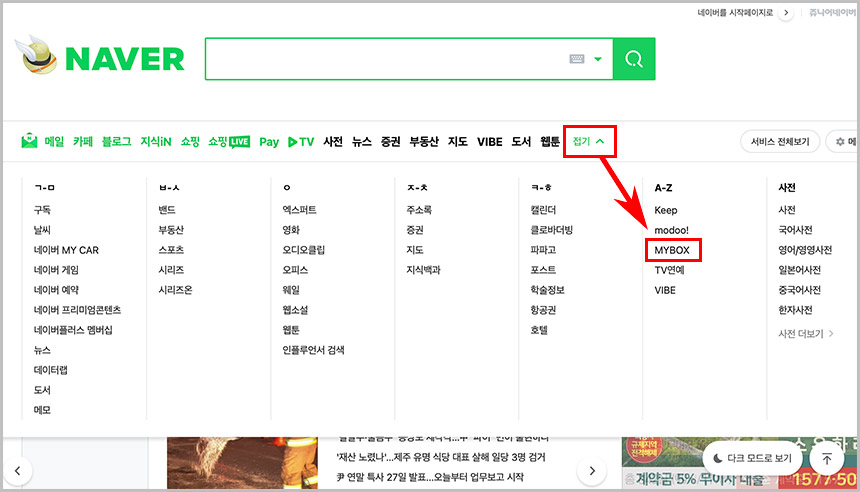Open the 메일 mail envelope icon
Image resolution: width=860 pixels, height=492 pixels.
point(29,141)
